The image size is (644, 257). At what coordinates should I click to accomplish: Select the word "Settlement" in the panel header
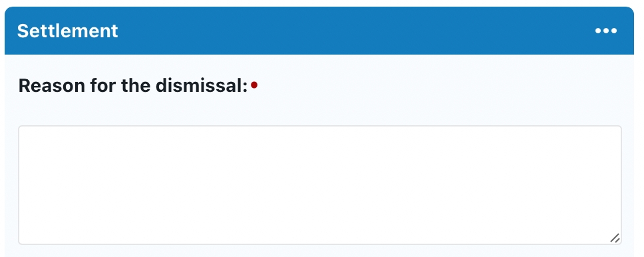tap(68, 31)
